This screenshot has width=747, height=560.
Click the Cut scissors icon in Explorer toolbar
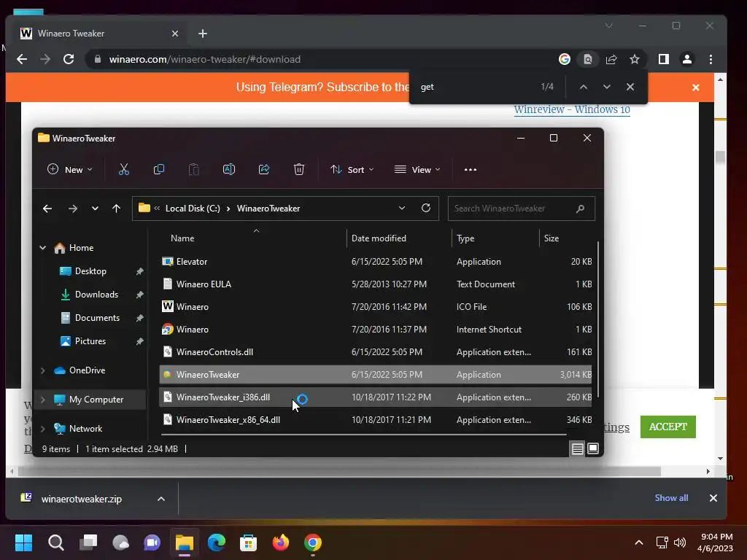pos(124,169)
